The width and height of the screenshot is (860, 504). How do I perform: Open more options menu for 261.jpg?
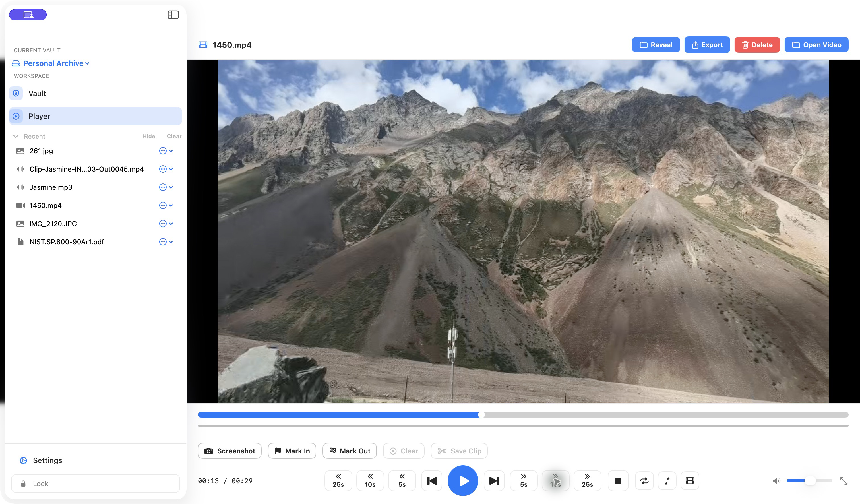click(166, 151)
